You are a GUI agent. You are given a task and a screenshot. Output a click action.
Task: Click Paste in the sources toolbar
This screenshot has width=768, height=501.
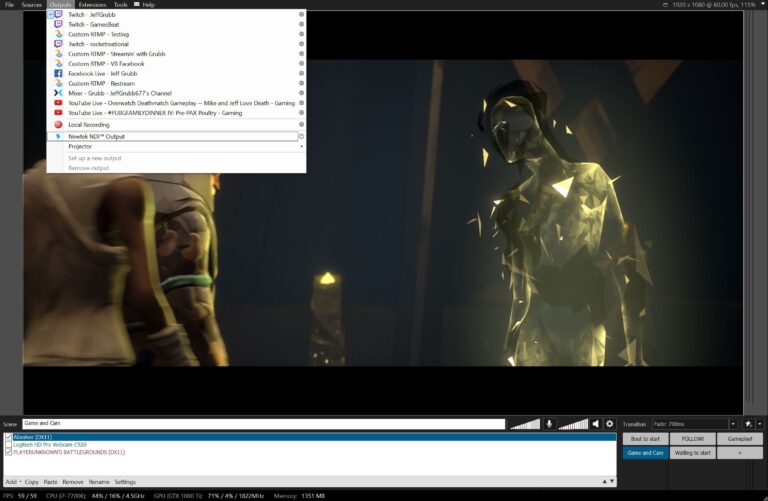(50, 482)
